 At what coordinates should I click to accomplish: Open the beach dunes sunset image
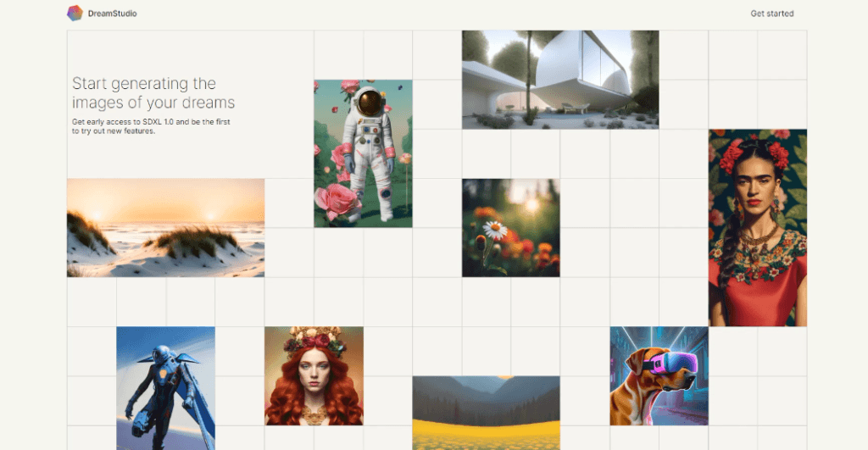pyautogui.click(x=165, y=227)
